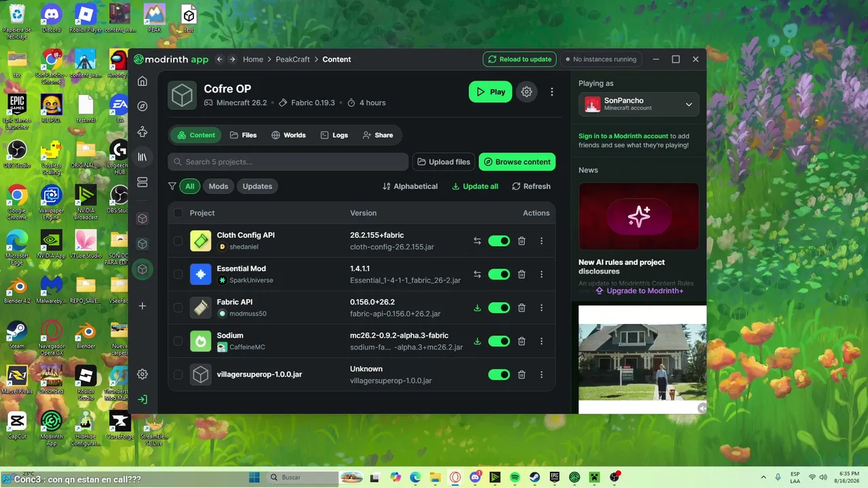
Task: Select the OBS Studio desktop icon
Action: click(x=17, y=153)
